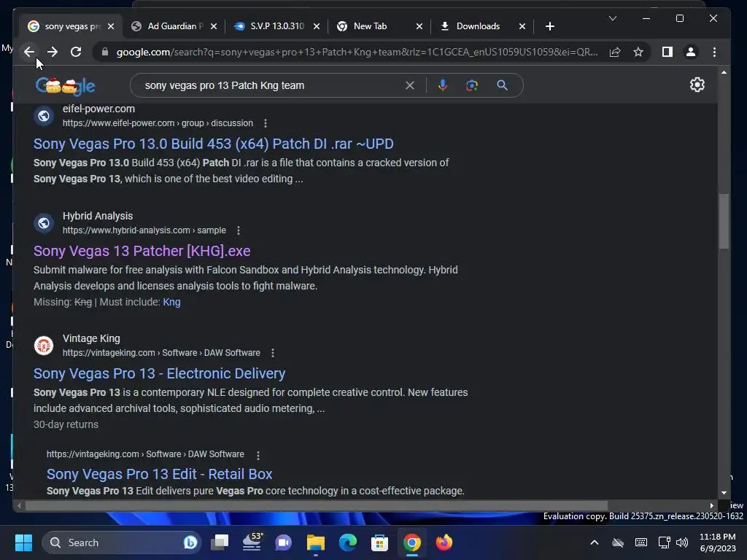The width and height of the screenshot is (747, 560).
Task: Click the Must include Kng link
Action: (171, 302)
